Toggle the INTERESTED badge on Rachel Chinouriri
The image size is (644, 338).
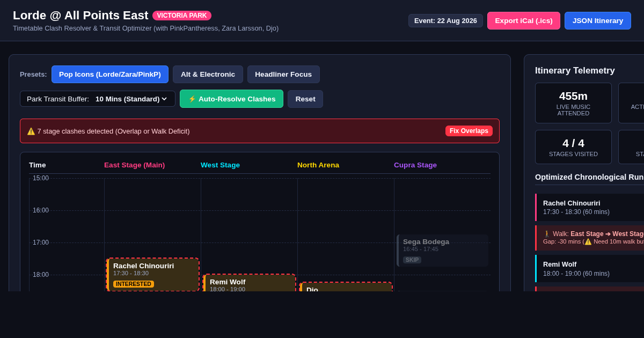pos(134,284)
